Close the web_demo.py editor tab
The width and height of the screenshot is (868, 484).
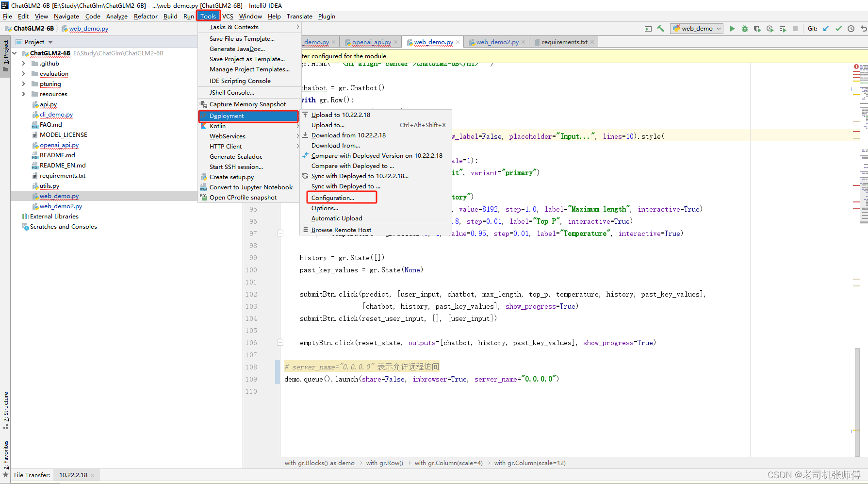458,42
